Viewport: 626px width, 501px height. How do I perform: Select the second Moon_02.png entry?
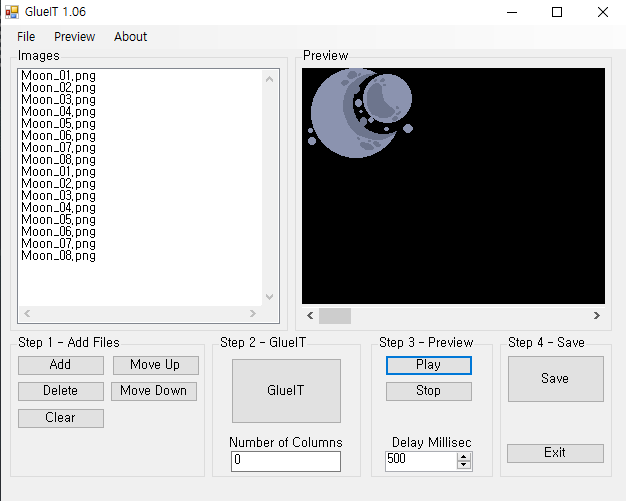coord(58,183)
